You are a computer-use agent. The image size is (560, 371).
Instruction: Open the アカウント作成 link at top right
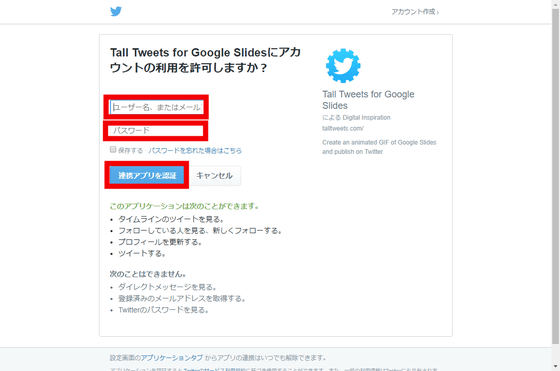415,12
